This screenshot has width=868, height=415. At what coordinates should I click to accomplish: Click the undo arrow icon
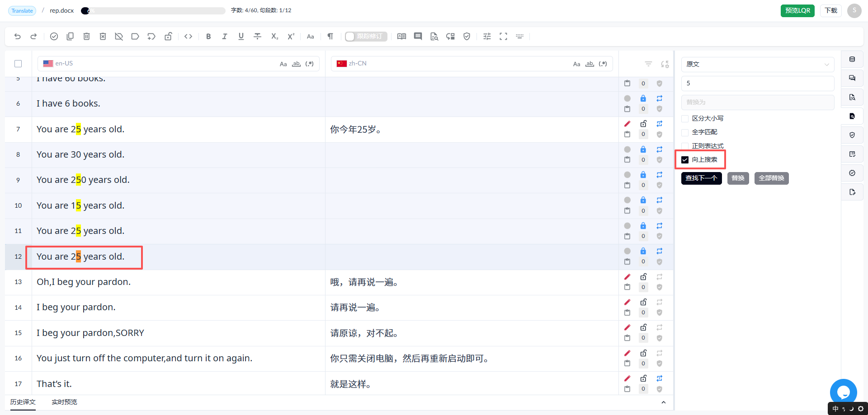[18, 37]
